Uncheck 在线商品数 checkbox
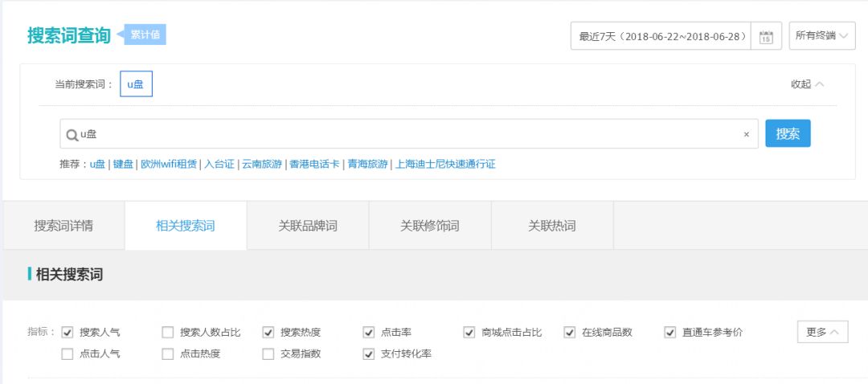868x384 pixels. (x=570, y=333)
